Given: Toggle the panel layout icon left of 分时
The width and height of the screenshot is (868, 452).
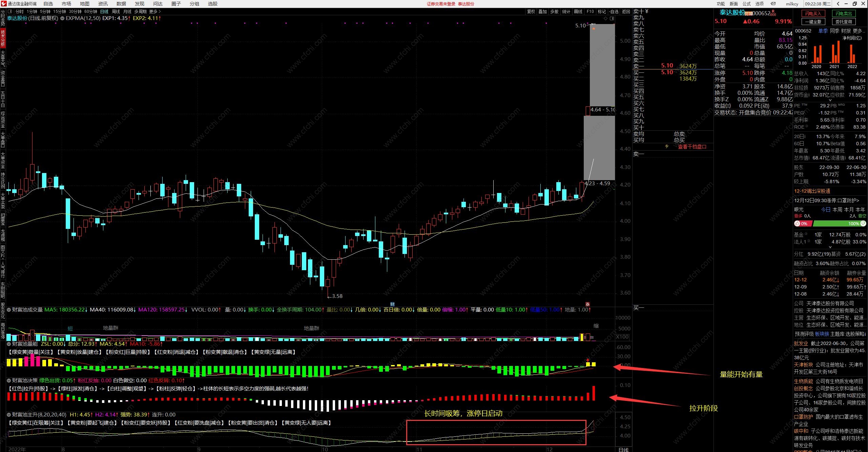Looking at the screenshot, I should click(x=10, y=12).
